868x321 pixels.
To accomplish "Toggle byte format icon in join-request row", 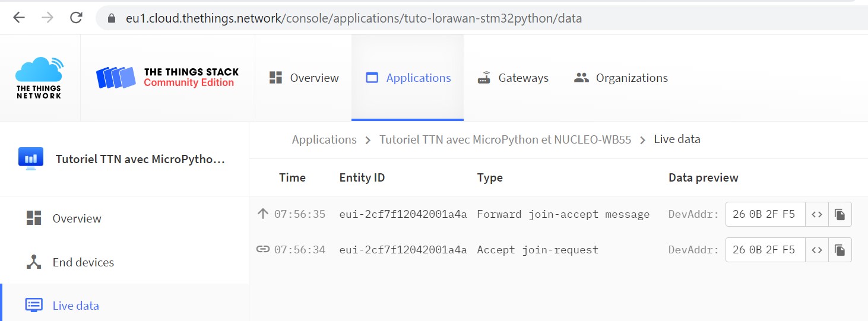I will (x=817, y=250).
